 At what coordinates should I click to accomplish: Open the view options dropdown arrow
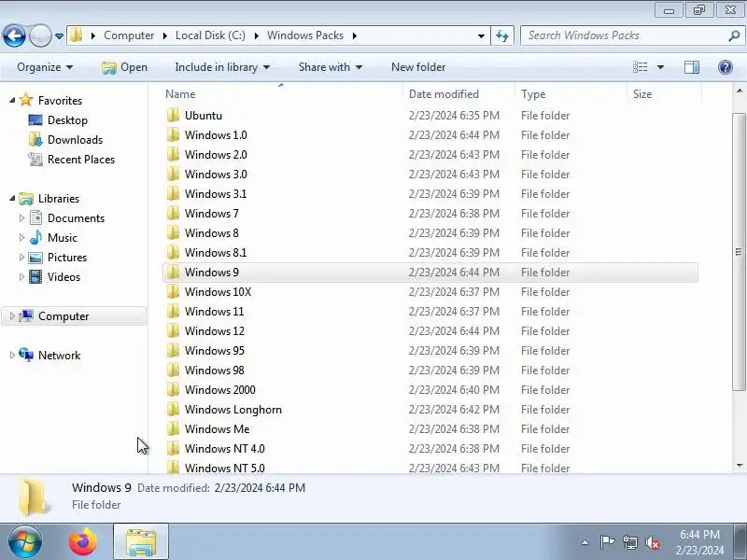(660, 67)
